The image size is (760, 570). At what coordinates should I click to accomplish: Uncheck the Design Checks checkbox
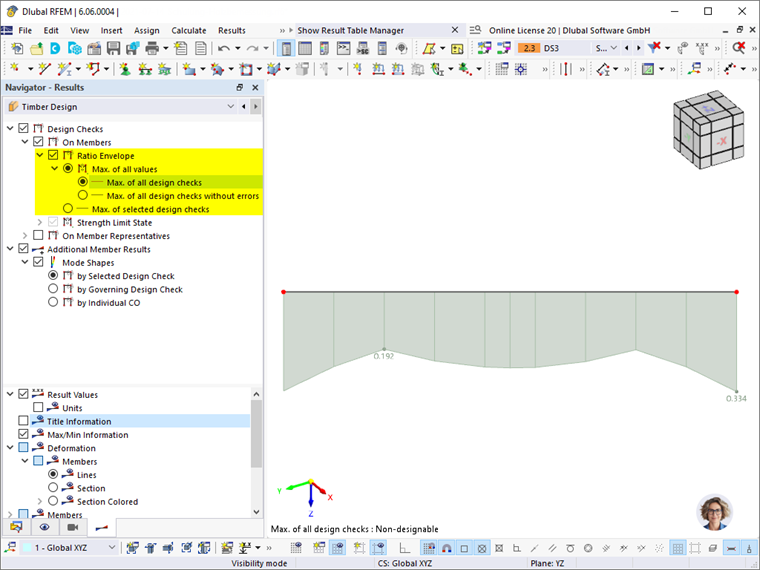(x=23, y=128)
